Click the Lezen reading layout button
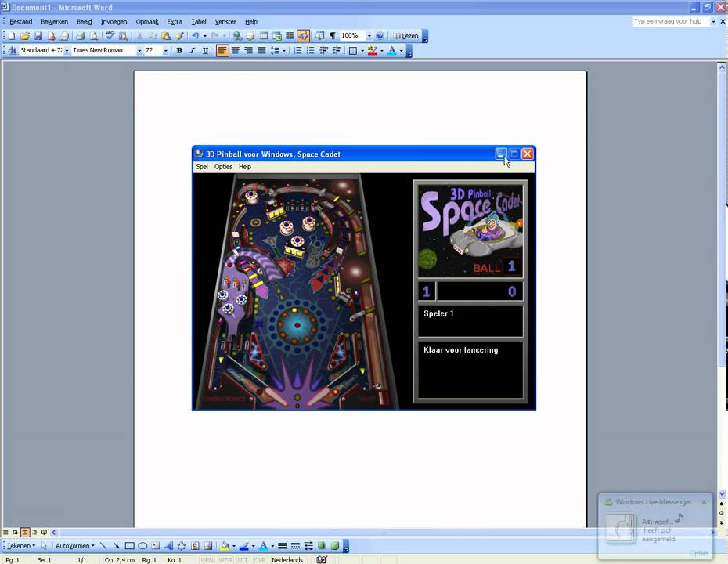728x564 pixels. pos(405,36)
